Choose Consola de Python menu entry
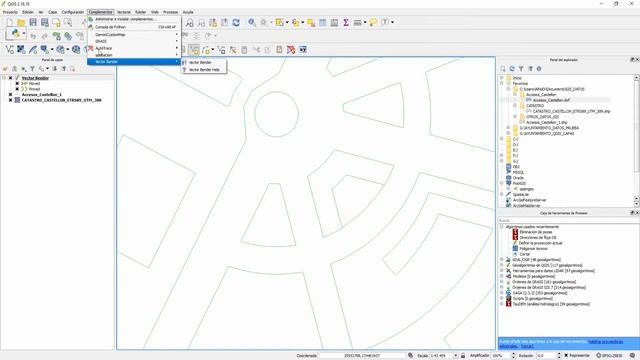 pyautogui.click(x=134, y=27)
